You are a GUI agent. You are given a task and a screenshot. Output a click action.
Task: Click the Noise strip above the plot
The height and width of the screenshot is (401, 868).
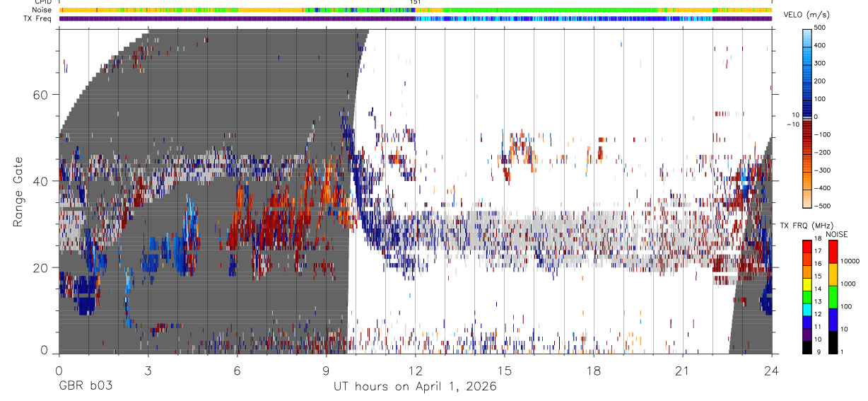point(415,10)
